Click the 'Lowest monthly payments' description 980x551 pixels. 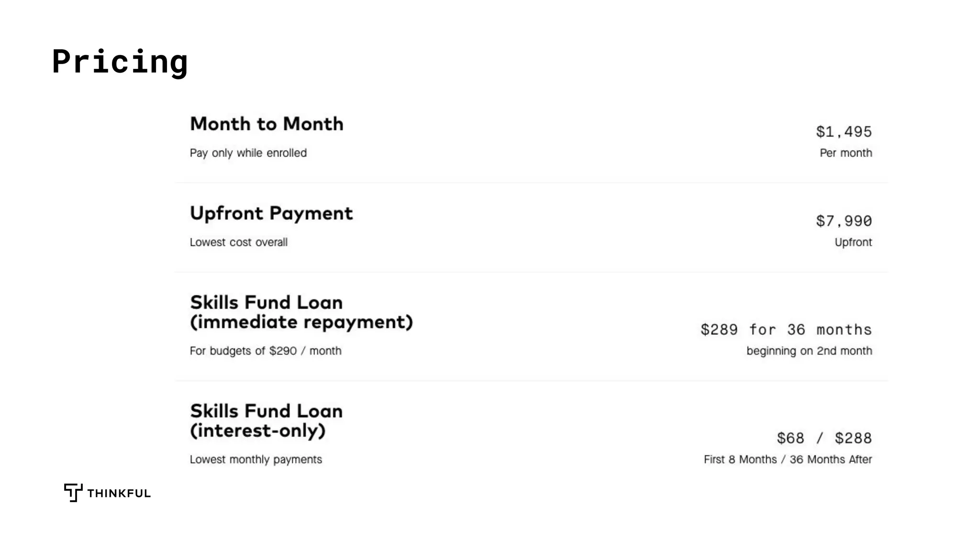click(256, 460)
